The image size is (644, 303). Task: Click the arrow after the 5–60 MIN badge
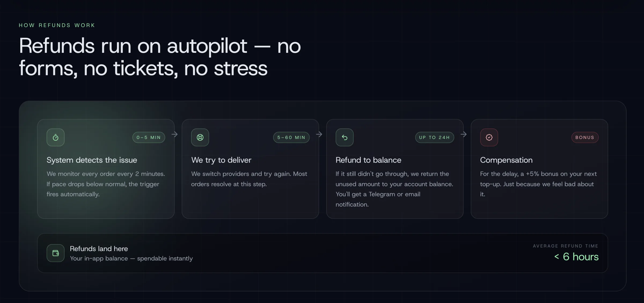coord(319,134)
